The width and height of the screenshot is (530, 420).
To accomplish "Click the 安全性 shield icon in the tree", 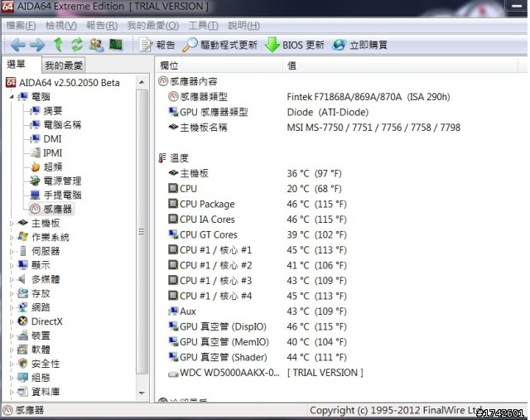I will click(x=22, y=364).
